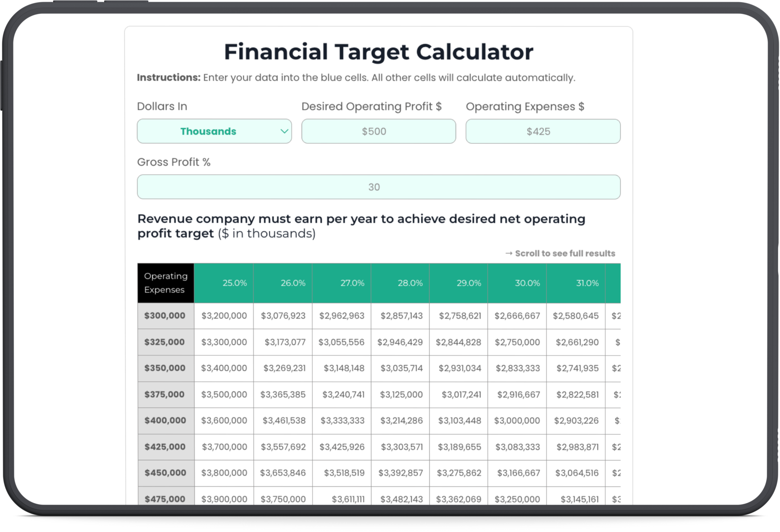Click the $3,200,000 revenue cell
780x532 pixels.
[x=224, y=316]
